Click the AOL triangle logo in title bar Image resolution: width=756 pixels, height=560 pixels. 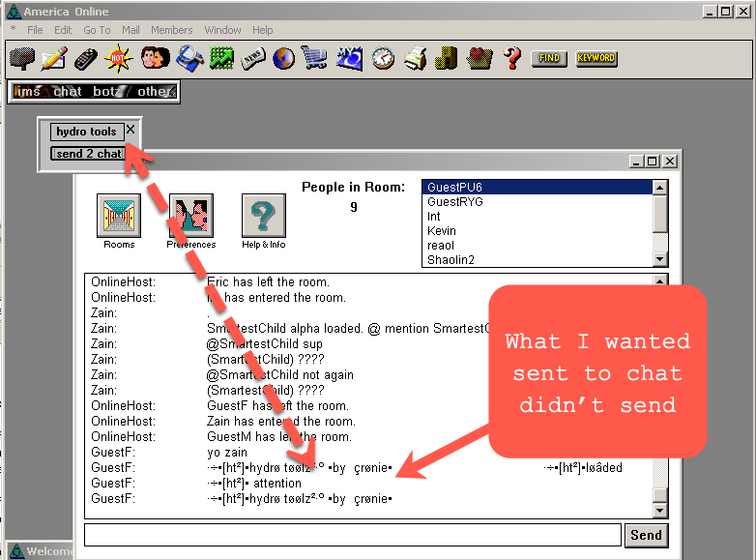(x=14, y=11)
